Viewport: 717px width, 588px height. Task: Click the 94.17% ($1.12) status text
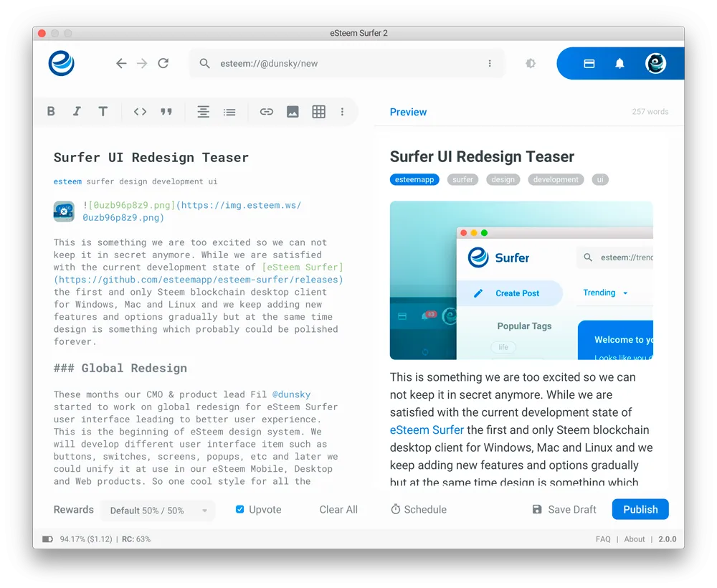point(86,539)
